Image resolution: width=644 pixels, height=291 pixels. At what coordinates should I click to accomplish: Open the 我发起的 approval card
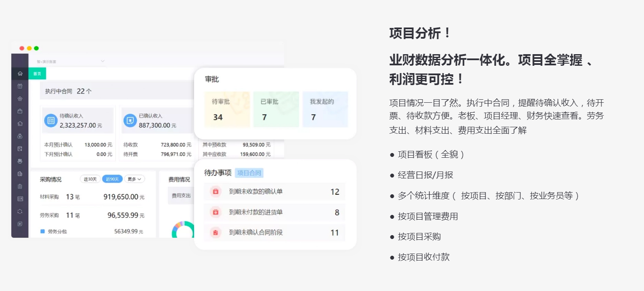coord(325,109)
